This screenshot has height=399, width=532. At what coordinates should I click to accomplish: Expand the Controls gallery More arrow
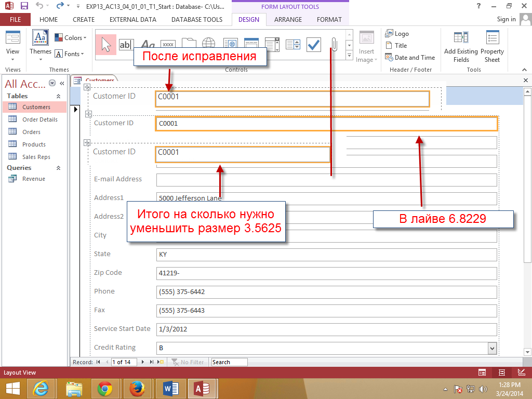[x=349, y=55]
